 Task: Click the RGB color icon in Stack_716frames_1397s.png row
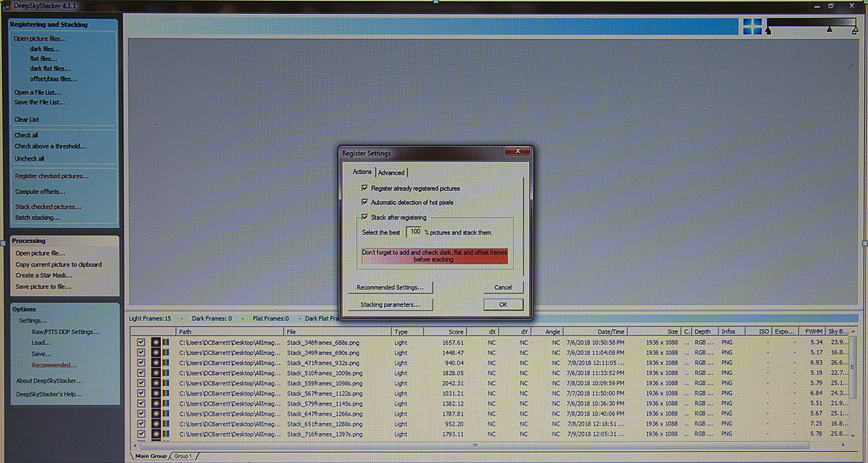click(x=166, y=434)
